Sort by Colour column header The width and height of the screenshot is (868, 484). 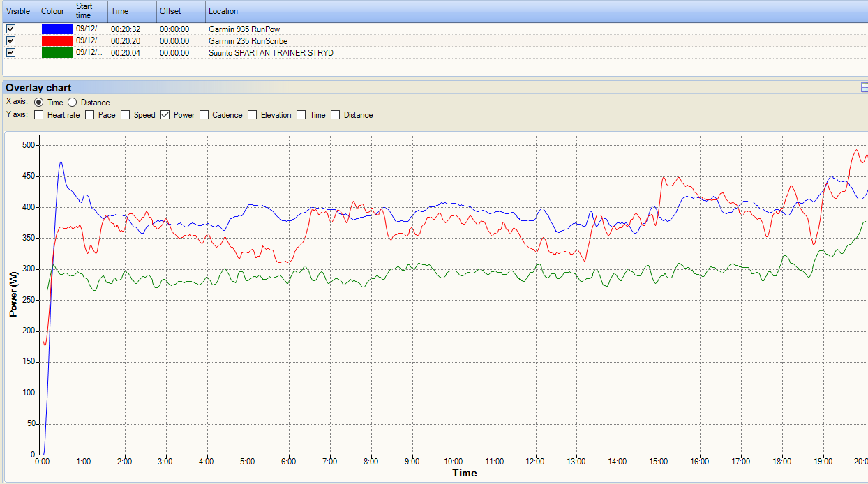coord(55,11)
